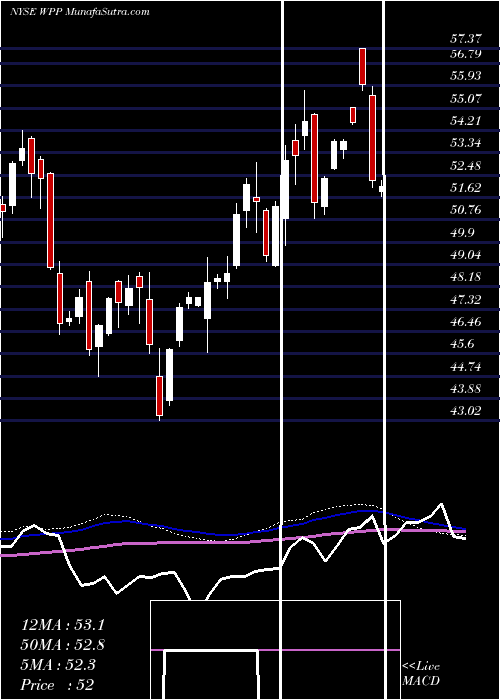Click the 48.18 price axis label
The width and height of the screenshot is (500, 700).
[466, 277]
